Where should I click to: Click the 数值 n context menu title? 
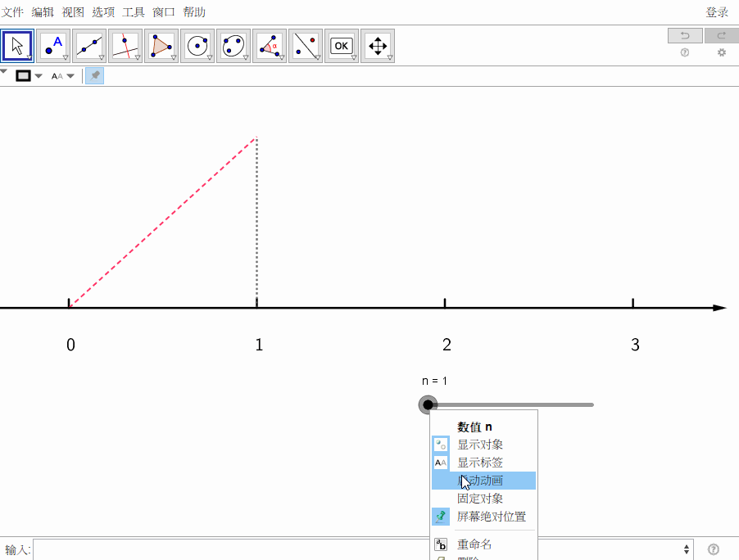474,427
